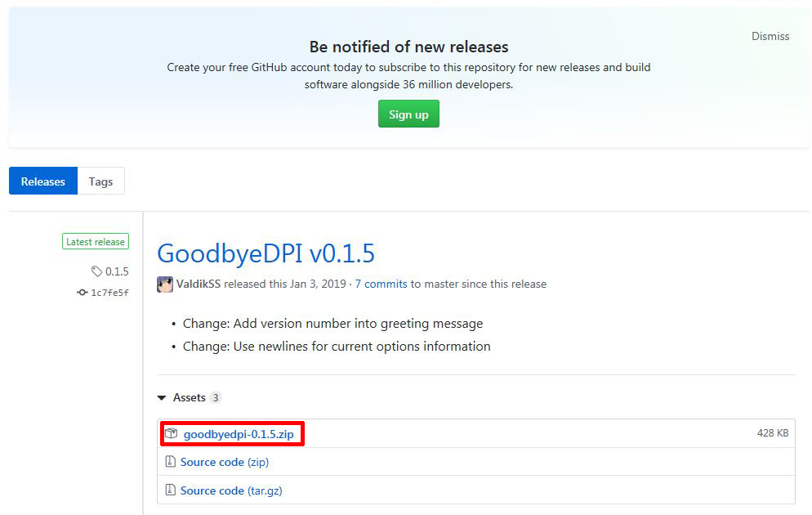This screenshot has width=812, height=515.
Task: Open the ValdikSS user profile link
Action: point(199,284)
